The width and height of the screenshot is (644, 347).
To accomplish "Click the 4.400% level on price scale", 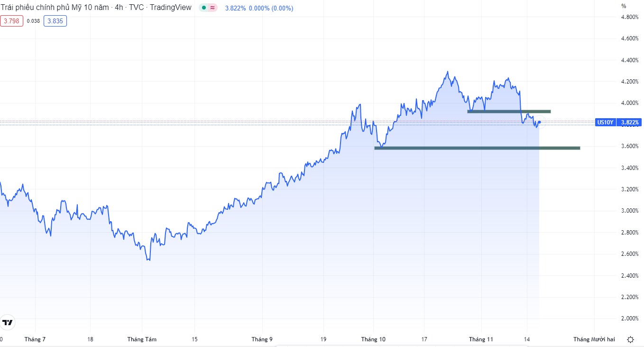I will (x=630, y=60).
